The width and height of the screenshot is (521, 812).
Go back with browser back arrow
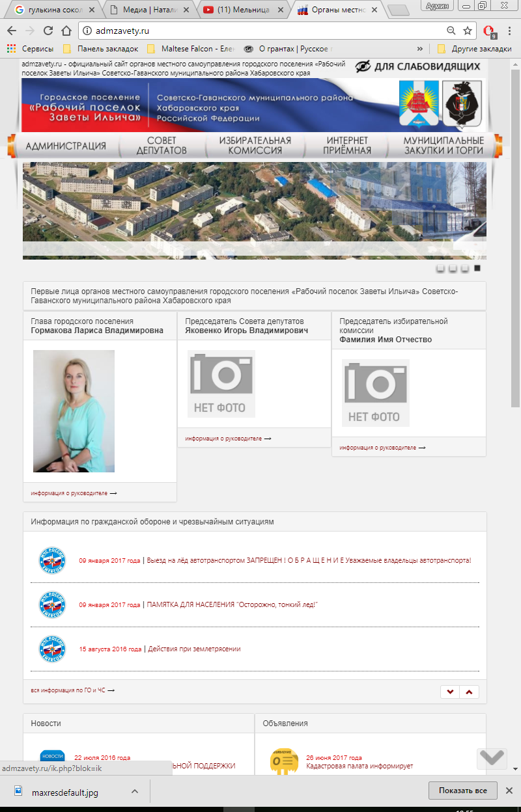pos(12,31)
